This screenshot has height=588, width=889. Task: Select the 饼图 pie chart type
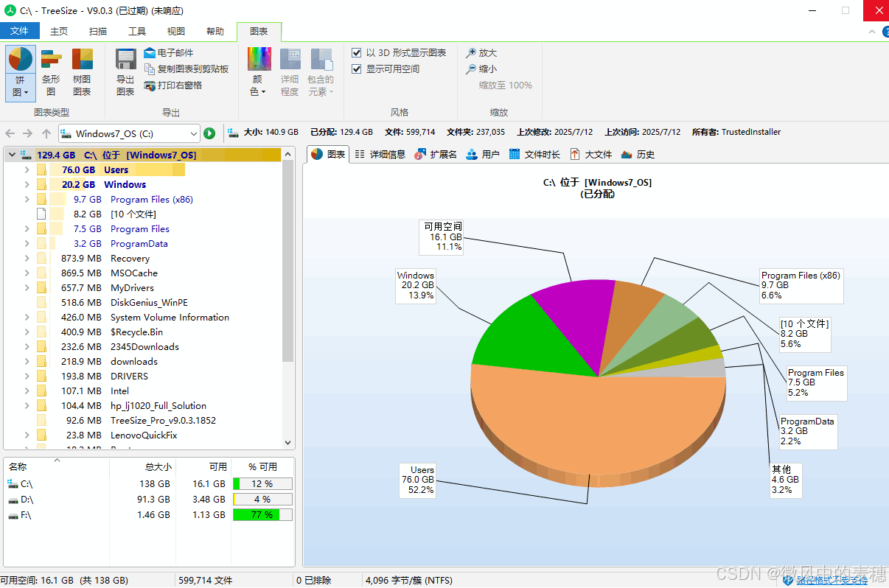click(21, 72)
